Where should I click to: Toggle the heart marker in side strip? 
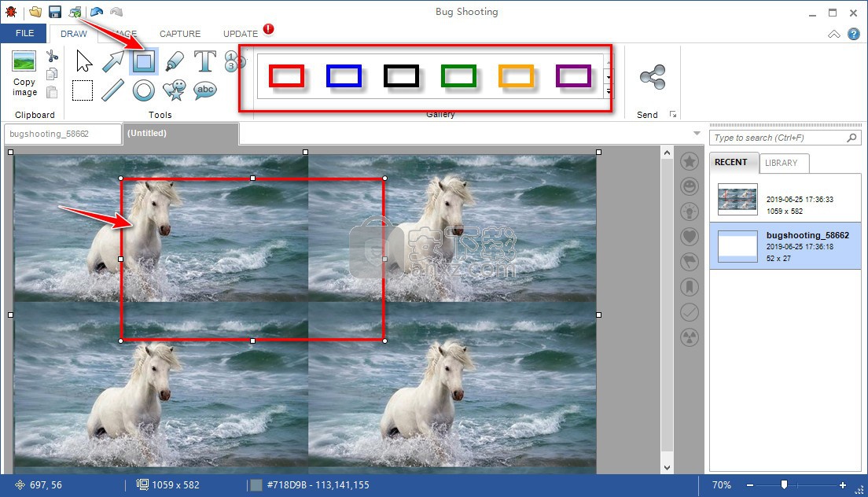[690, 237]
